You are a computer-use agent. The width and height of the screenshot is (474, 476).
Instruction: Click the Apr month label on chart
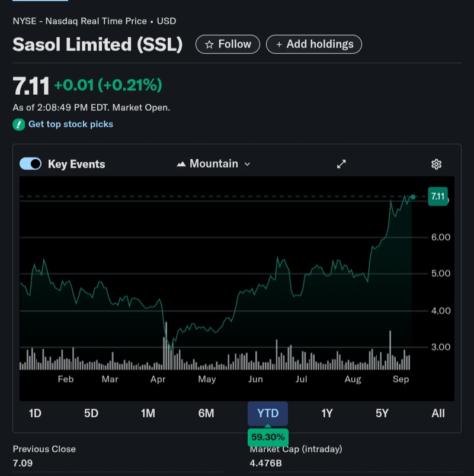point(158,379)
